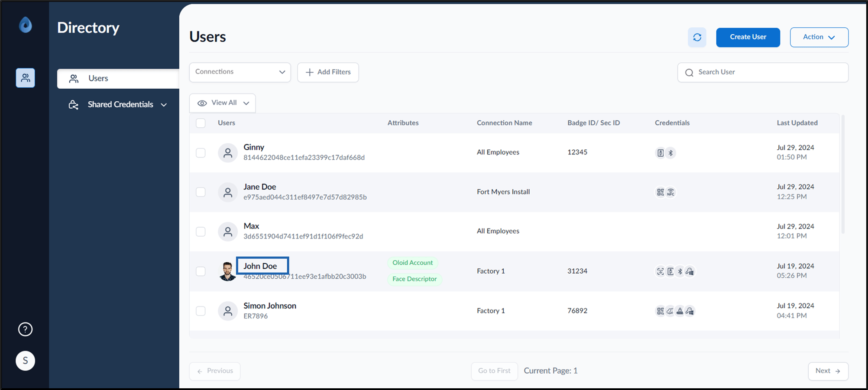This screenshot has height=390, width=868.
Task: Open Max's user name
Action: [x=251, y=226]
